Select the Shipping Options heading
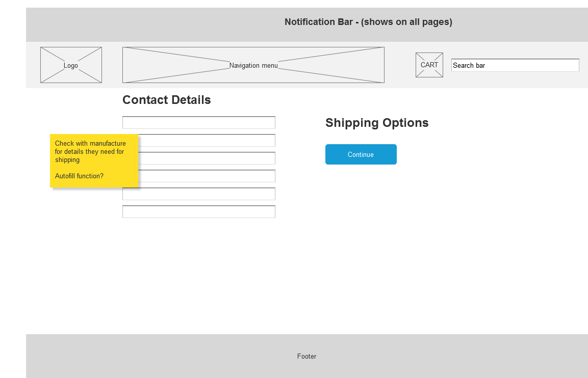Image resolution: width=588 pixels, height=378 pixels. pos(377,123)
